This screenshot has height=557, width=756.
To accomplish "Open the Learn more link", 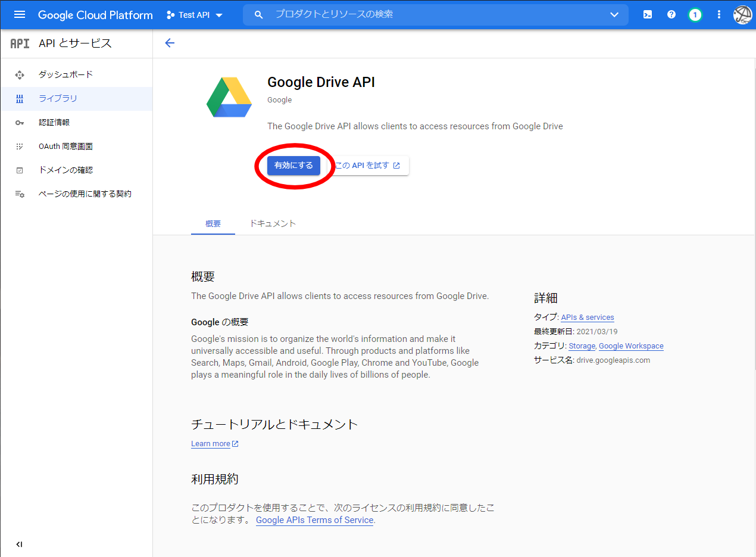I will [211, 444].
